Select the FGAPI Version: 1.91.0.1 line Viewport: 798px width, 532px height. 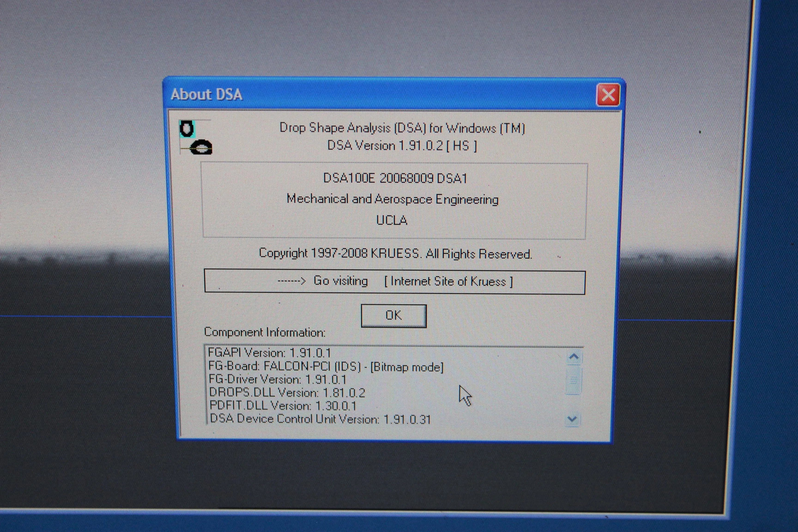click(269, 353)
